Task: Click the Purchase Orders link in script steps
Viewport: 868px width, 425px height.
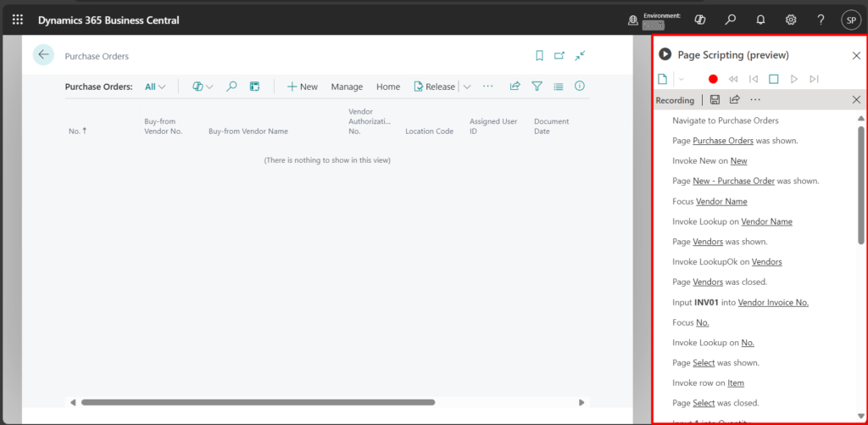Action: click(x=723, y=141)
